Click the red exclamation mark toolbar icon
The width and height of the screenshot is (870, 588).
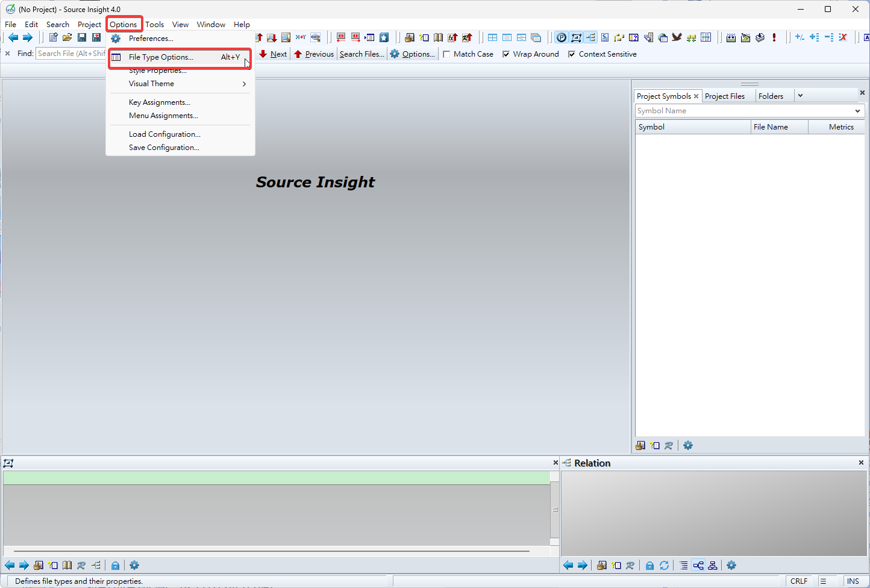774,37
